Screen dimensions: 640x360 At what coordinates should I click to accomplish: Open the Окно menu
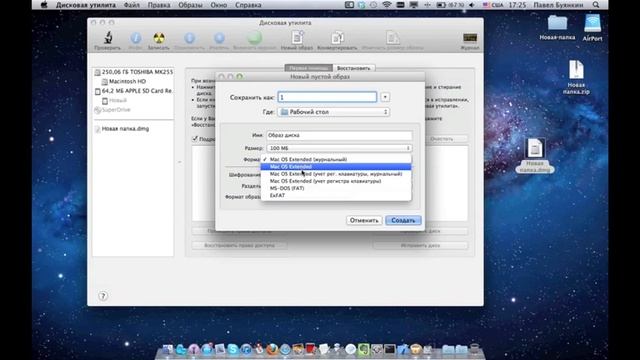(219, 5)
